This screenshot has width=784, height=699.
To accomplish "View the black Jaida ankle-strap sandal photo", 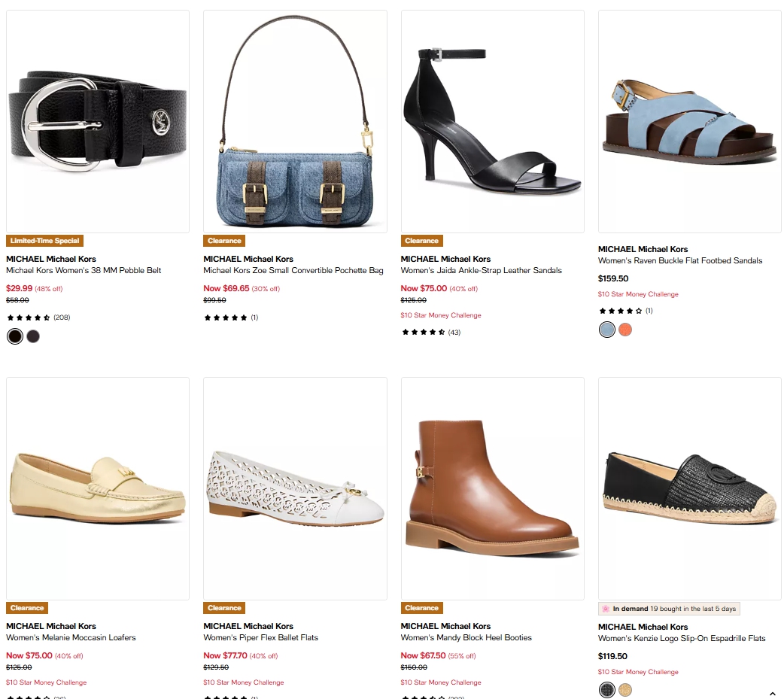I will pos(492,121).
